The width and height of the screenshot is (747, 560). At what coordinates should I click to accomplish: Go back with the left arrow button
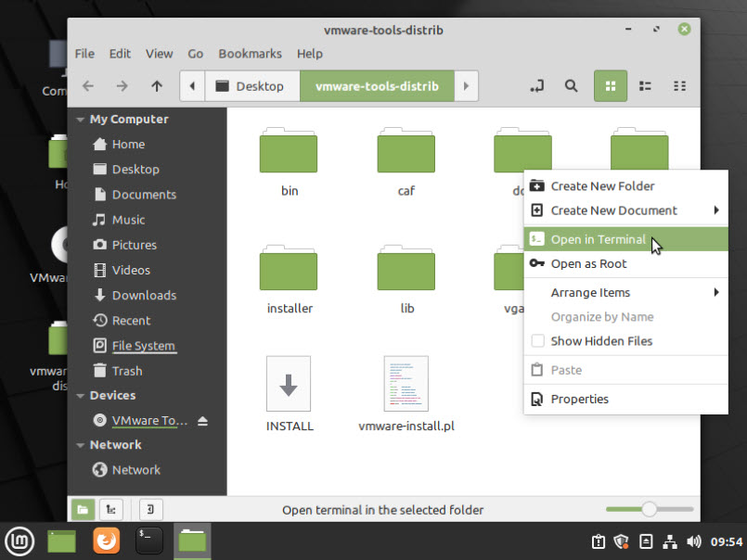[x=88, y=86]
